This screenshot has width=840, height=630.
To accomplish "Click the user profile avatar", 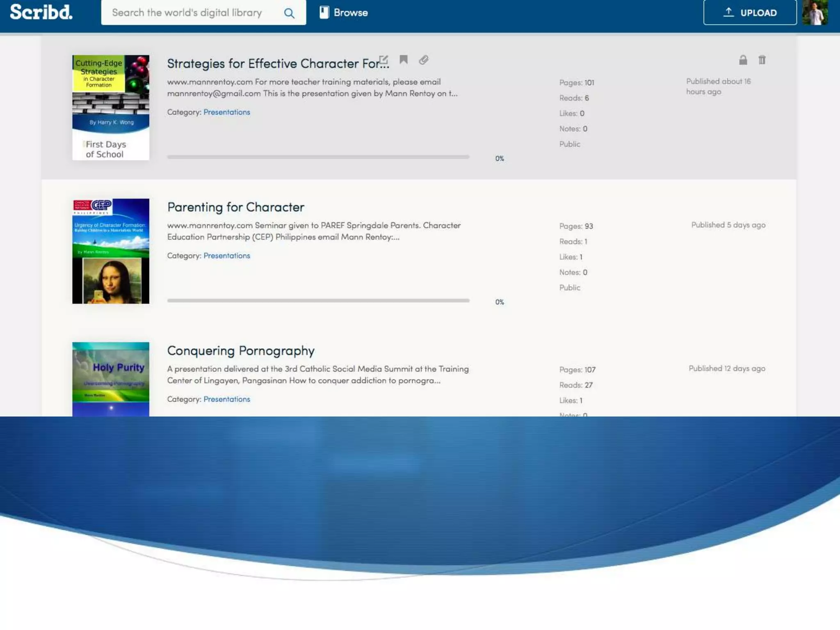I will 815,13.
